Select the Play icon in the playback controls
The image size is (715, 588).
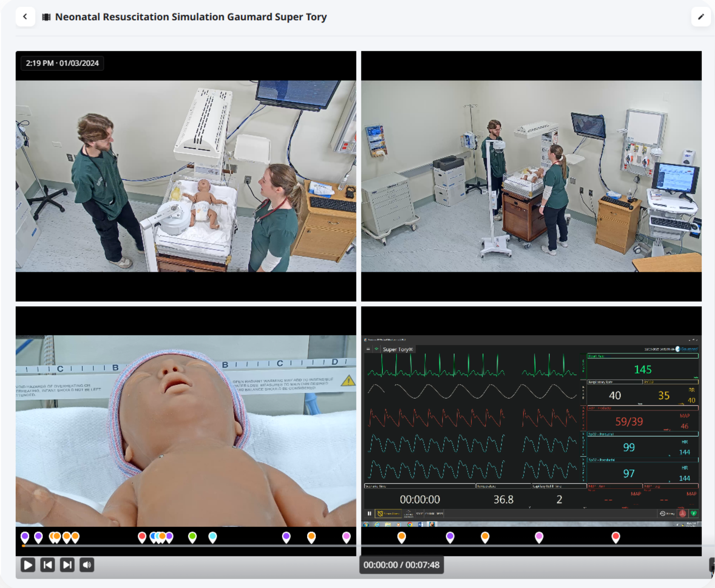coord(27,564)
